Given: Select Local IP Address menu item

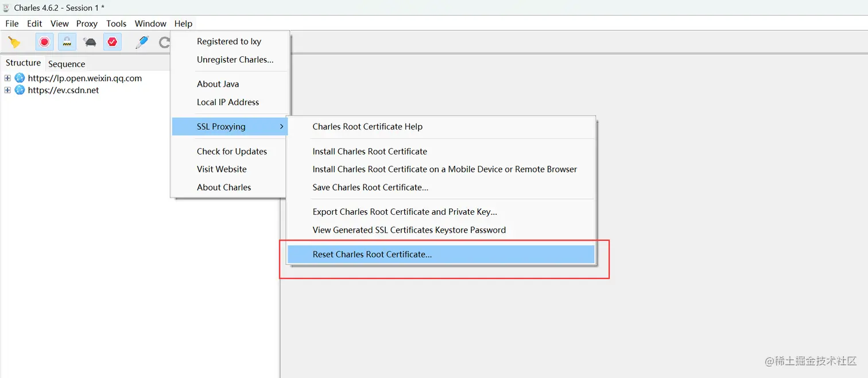Looking at the screenshot, I should (230, 102).
